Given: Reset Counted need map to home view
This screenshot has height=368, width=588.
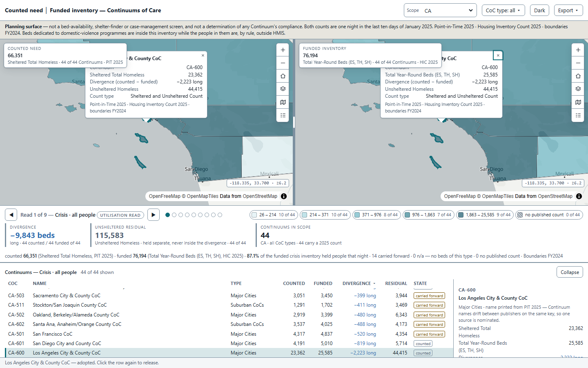Looking at the screenshot, I should click(x=283, y=76).
